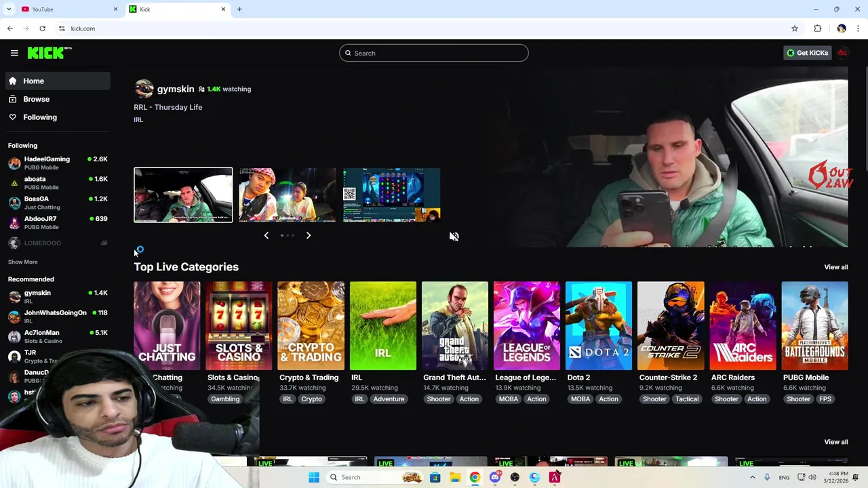Expand Following list with Show more
This screenshot has height=488, width=868.
tap(22, 262)
